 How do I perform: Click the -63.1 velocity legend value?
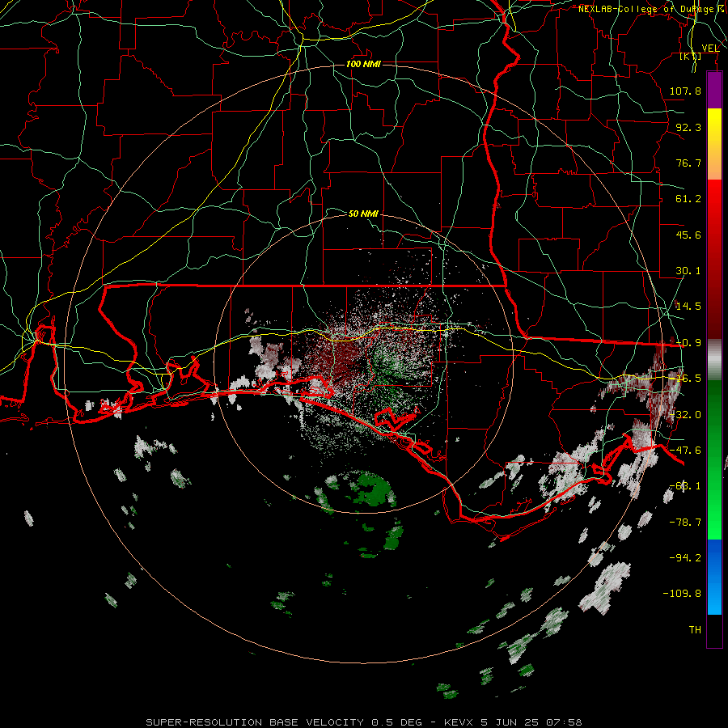685,486
